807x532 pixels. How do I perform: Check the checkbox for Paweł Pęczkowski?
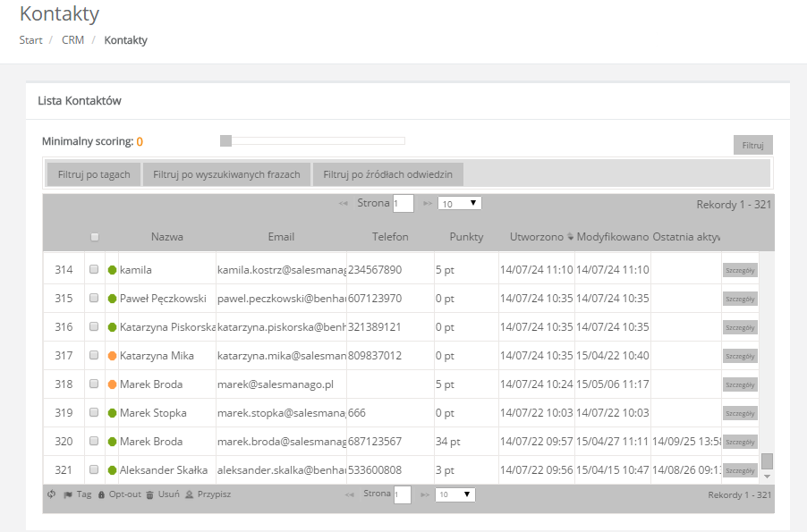(x=94, y=298)
